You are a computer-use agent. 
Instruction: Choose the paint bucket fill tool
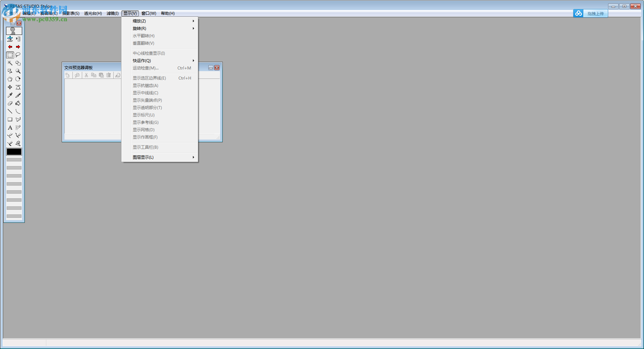click(x=18, y=103)
